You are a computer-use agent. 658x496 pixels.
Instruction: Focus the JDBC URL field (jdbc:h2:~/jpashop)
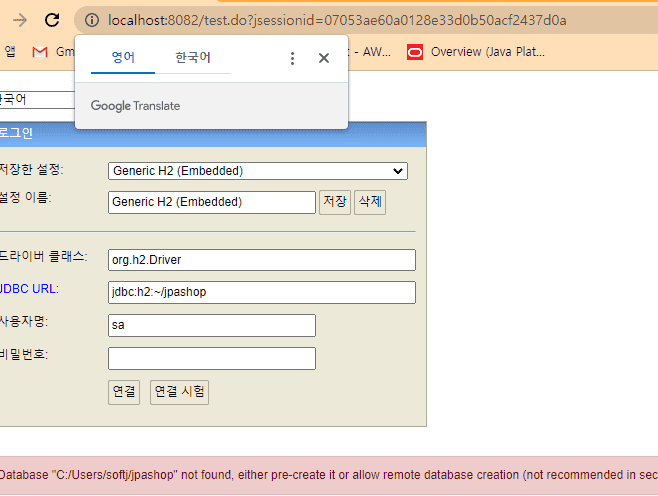click(x=261, y=292)
